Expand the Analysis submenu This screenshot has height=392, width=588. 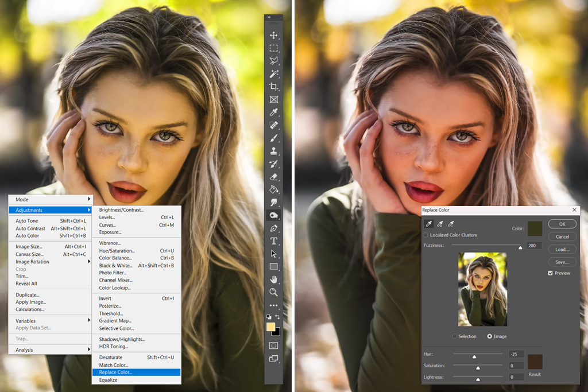click(x=51, y=350)
